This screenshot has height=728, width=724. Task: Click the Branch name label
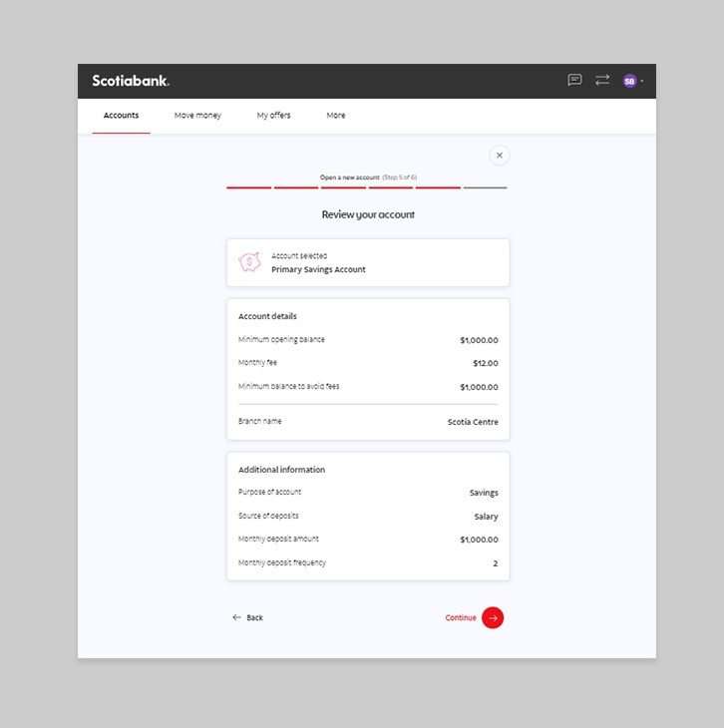(x=259, y=421)
